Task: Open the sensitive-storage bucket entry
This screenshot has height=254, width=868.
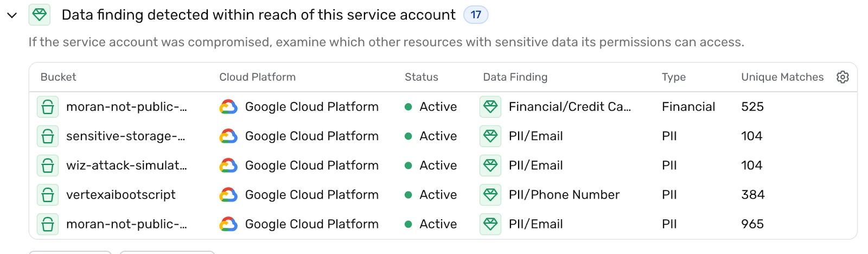Action: (x=126, y=136)
